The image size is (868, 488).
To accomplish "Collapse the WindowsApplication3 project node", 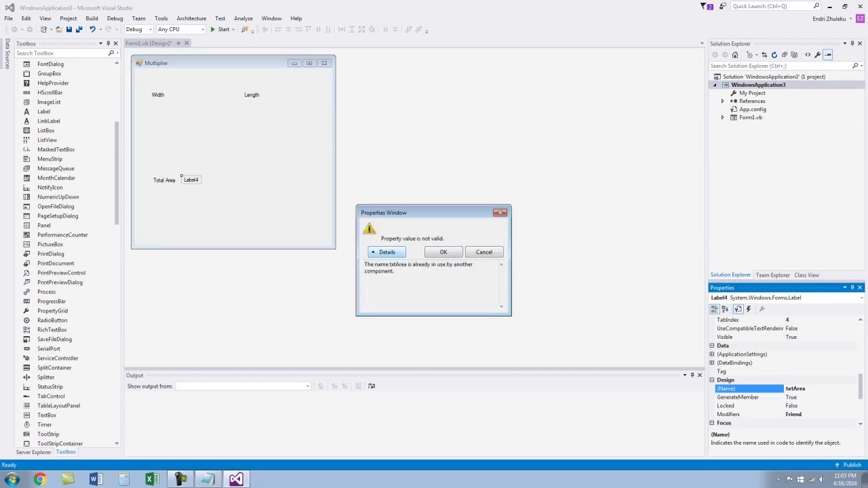I will click(714, 85).
